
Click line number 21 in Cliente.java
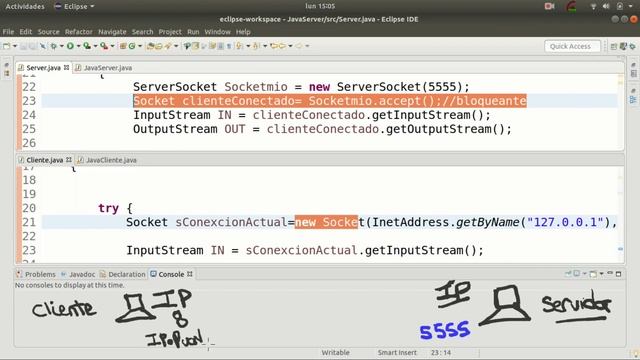[29, 222]
